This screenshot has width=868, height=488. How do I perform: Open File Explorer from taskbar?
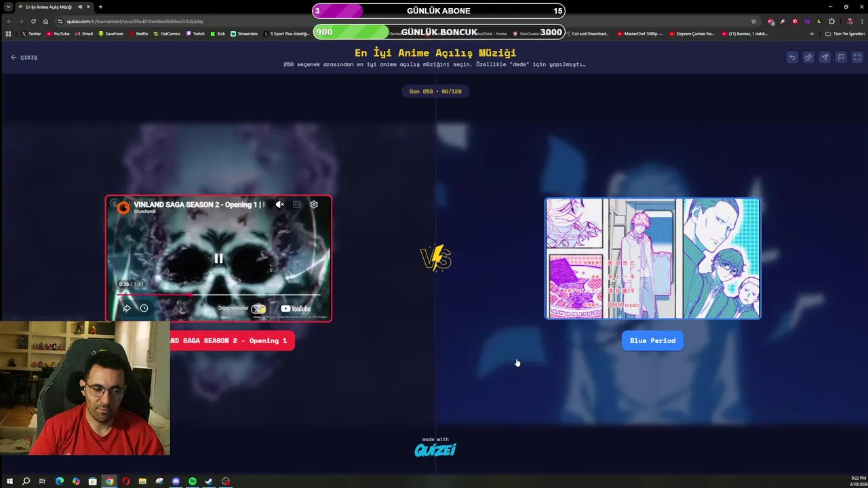click(142, 481)
